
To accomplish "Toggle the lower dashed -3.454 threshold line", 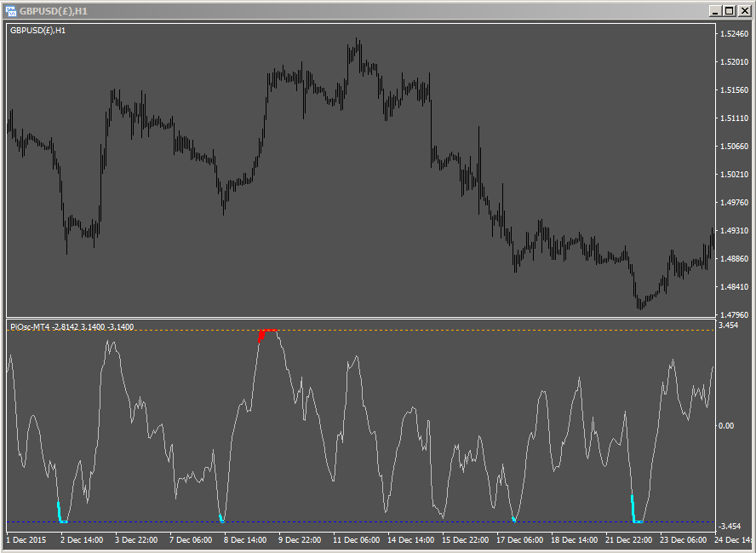I will pos(426,520).
